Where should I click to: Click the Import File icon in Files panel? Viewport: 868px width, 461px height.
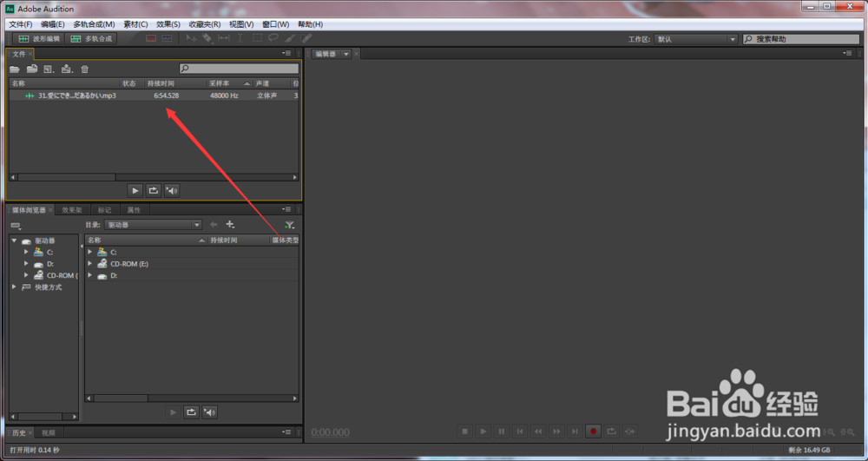click(x=32, y=69)
